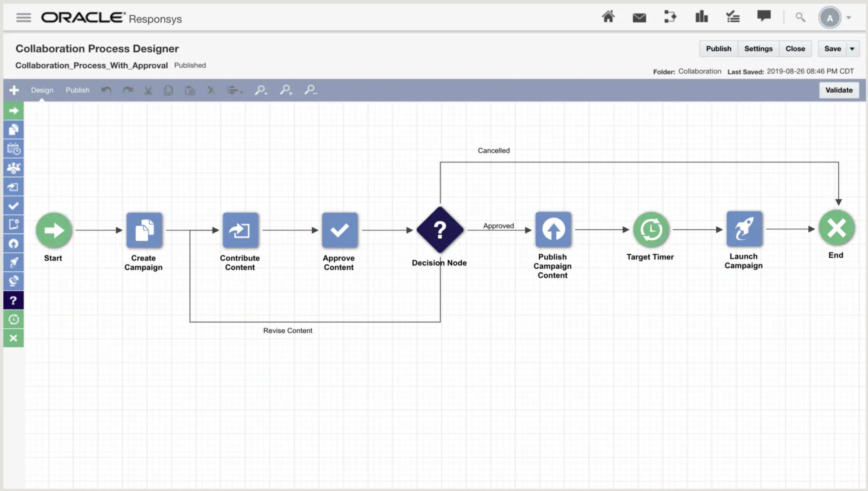
Task: Expand the Save dropdown arrow
Action: (852, 49)
